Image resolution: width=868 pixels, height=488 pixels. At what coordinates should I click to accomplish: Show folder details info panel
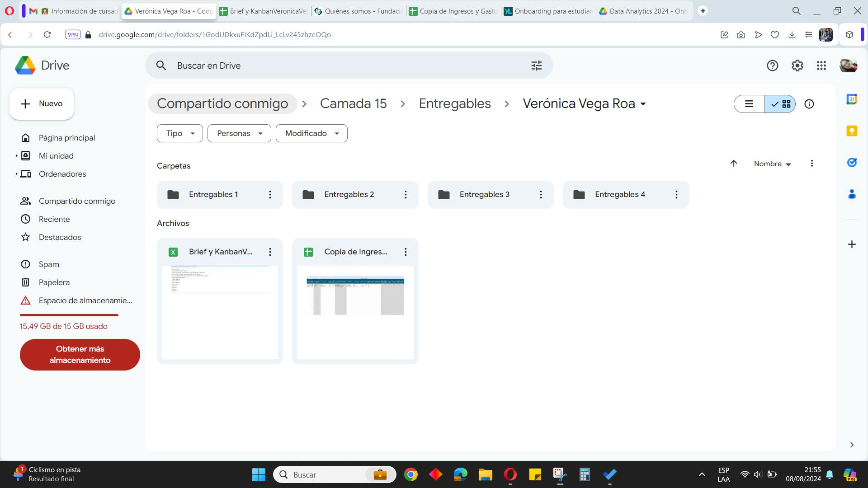[x=809, y=104]
